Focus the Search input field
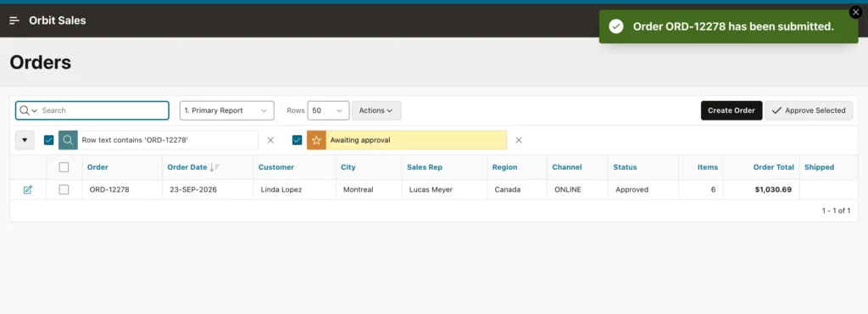This screenshot has width=868, height=314. (103, 110)
